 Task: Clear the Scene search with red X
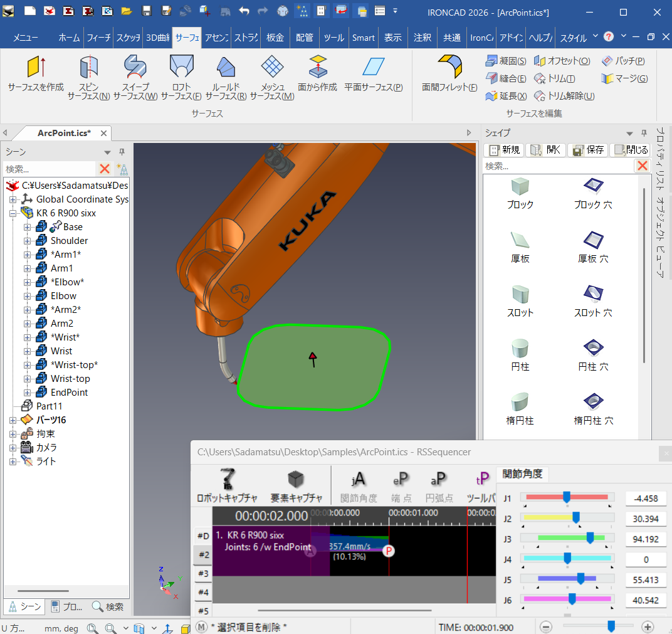(x=105, y=169)
